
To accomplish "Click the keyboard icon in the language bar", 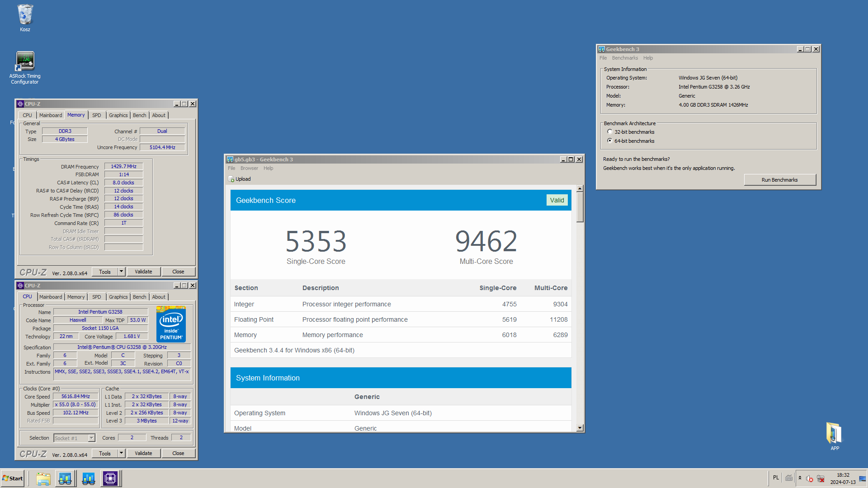I will click(x=789, y=478).
